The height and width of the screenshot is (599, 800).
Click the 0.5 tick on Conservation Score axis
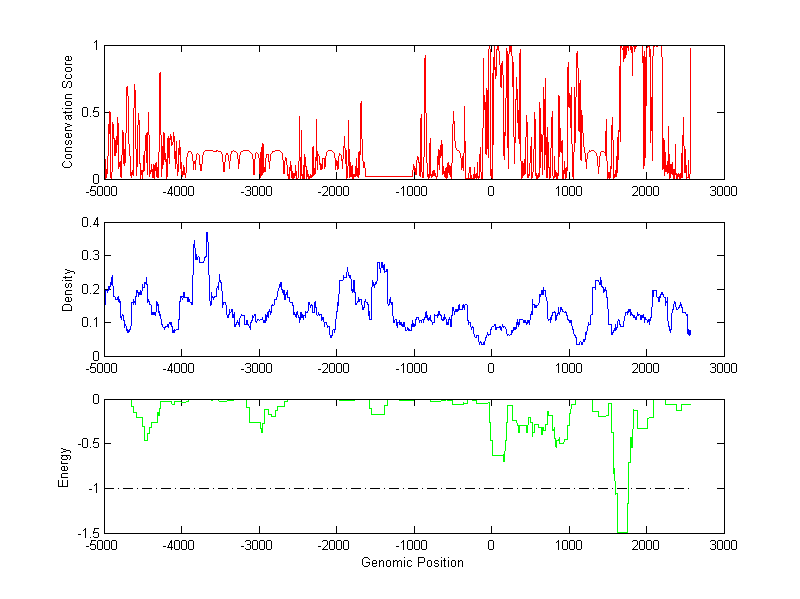coord(91,112)
